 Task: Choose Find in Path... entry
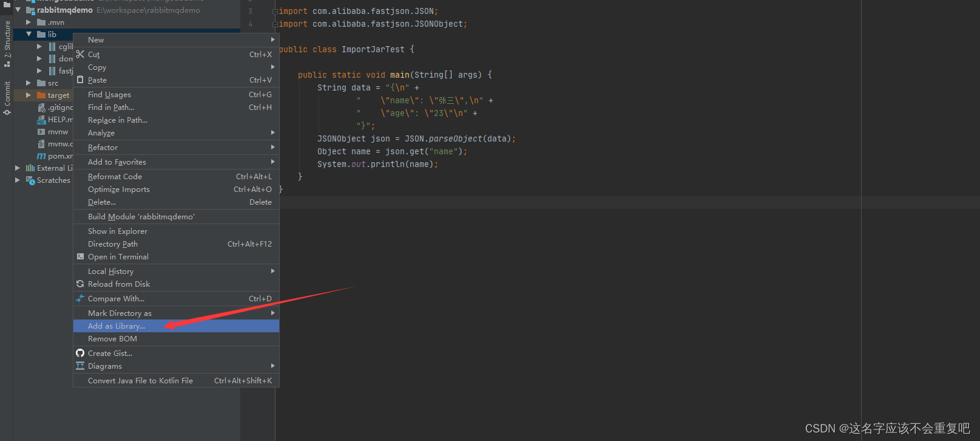[x=176, y=107]
